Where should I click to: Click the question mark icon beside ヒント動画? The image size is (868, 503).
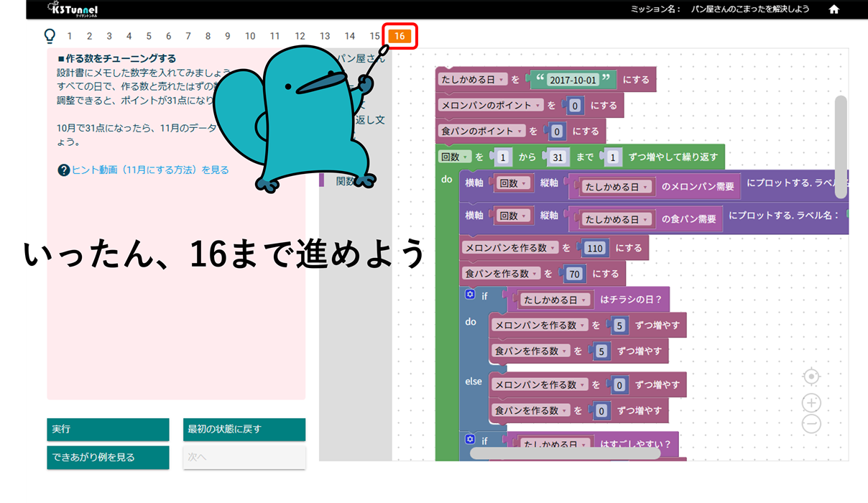[63, 170]
